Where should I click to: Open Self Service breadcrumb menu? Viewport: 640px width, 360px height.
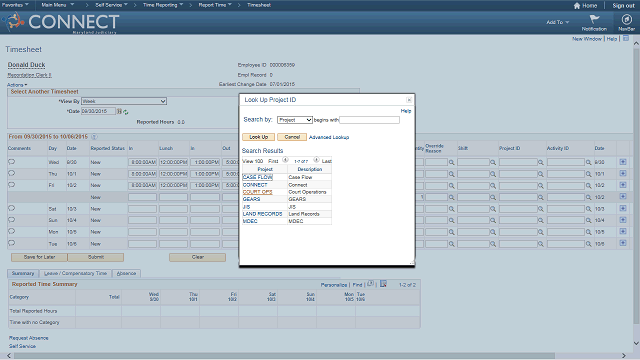111,5
